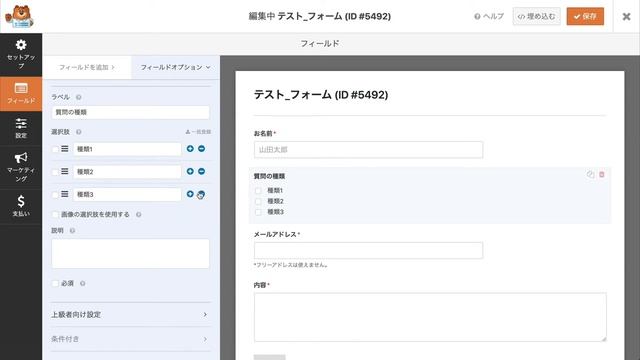Click the WPForms bear mascot logo
Screen dimensions: 640x360
[19, 16]
